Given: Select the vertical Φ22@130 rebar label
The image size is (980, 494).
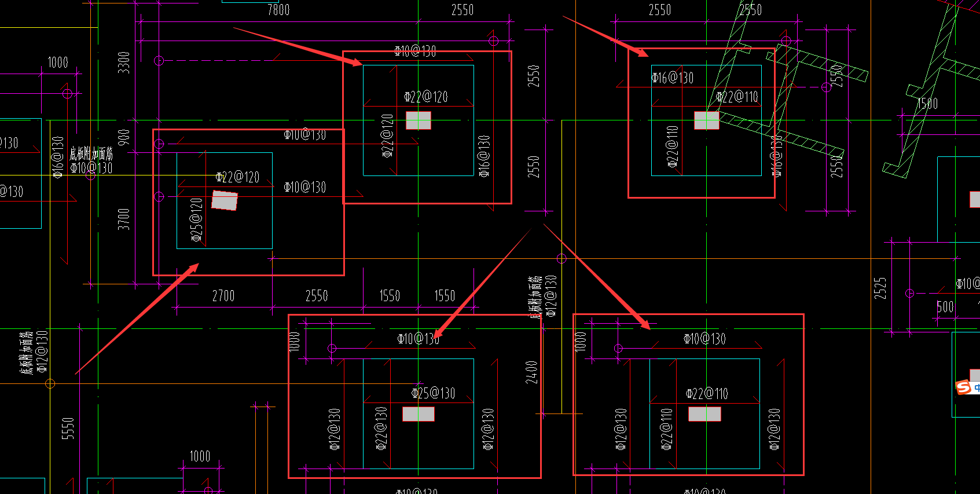Looking at the screenshot, I should (x=381, y=429).
